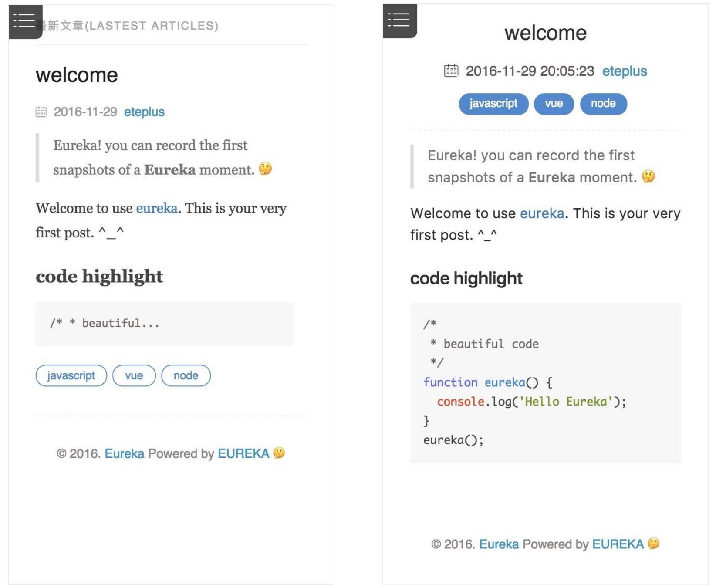Screen dimensions: 716x588
Task: Open the welcome article title in left panel
Action: click(77, 75)
